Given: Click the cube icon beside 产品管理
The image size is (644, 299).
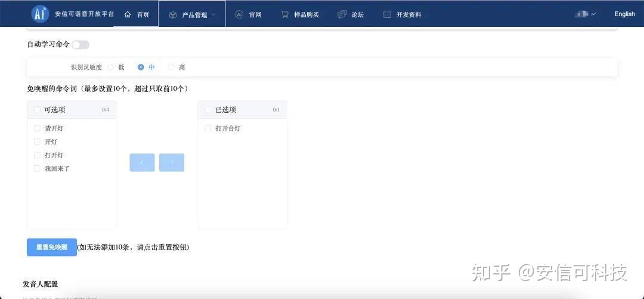Looking at the screenshot, I should (173, 15).
